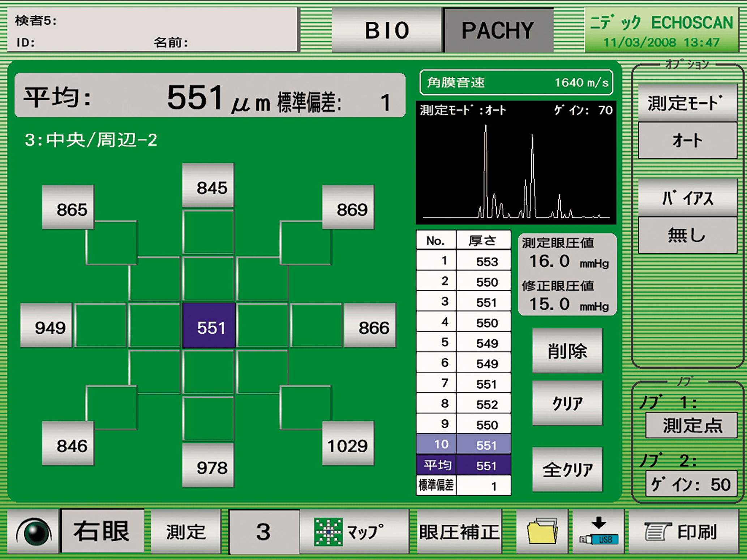Switch to the BIO tab

click(x=386, y=30)
